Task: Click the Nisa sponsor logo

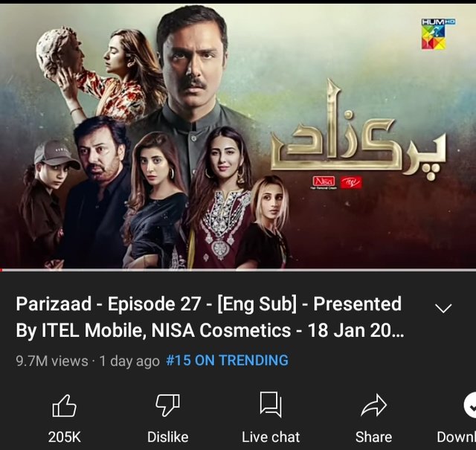Action: click(x=324, y=182)
